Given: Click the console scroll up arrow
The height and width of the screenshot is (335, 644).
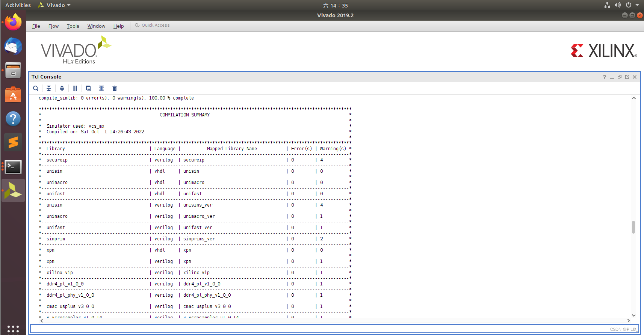Looking at the screenshot, I should pos(634,98).
